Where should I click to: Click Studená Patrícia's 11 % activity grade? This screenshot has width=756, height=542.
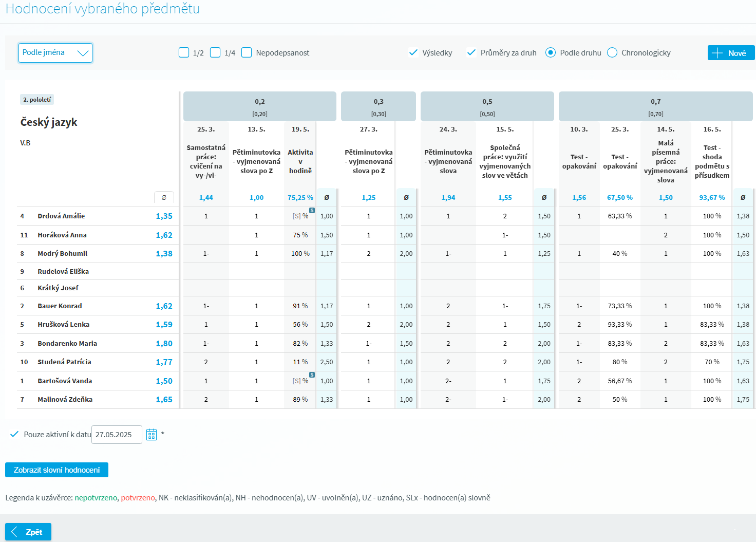coord(300,362)
